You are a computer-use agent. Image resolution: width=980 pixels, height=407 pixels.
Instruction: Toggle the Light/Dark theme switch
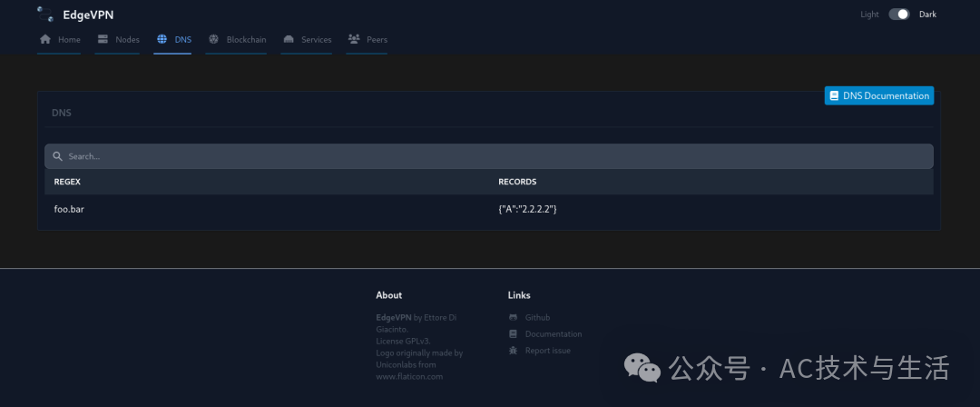coord(898,15)
